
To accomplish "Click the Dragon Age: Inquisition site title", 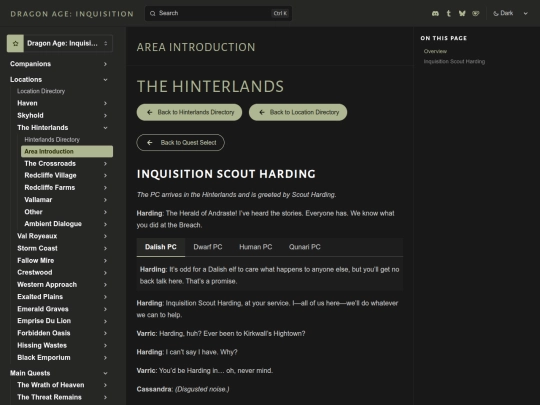I will pos(72,14).
